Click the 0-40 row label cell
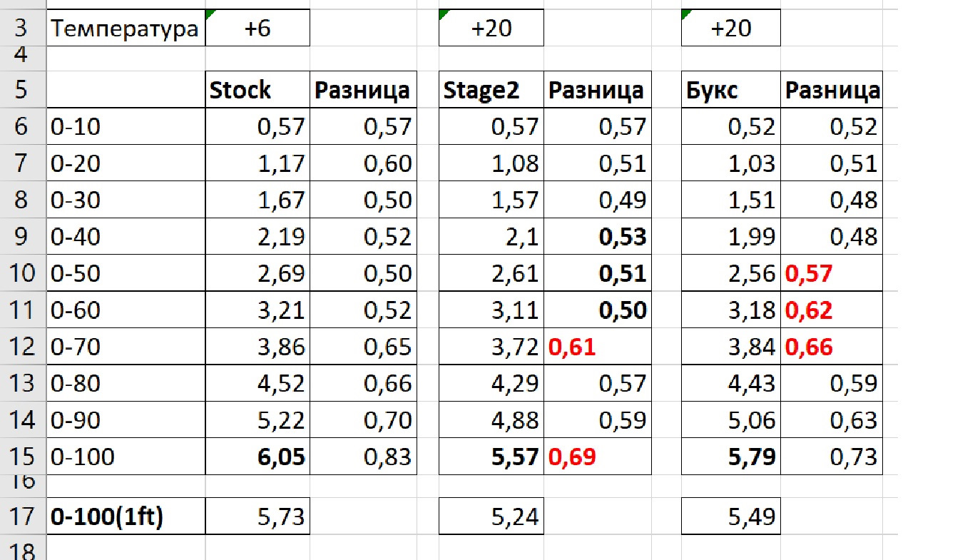980x560 pixels. point(126,237)
